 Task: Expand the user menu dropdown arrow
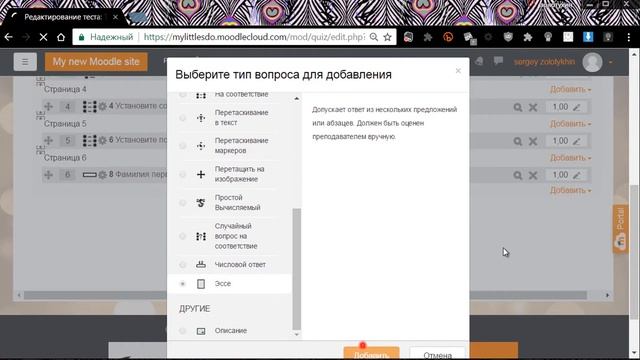[x=611, y=62]
